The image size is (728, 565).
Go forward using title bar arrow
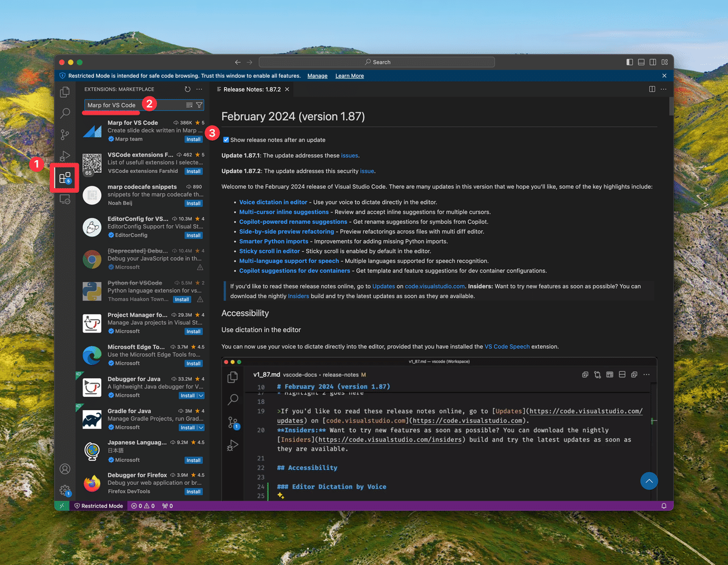tap(250, 62)
